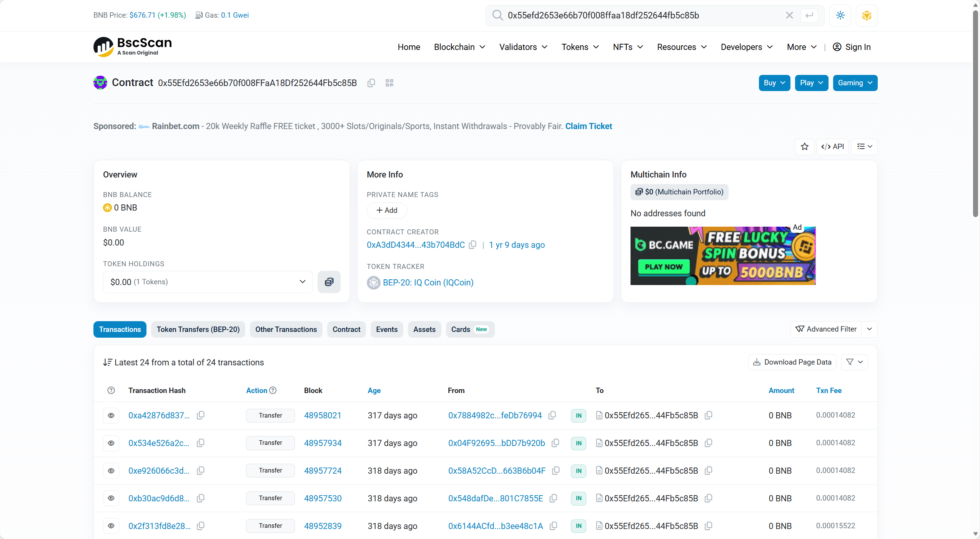Add address to watchlist via star icon
The width and height of the screenshot is (980, 539).
(x=804, y=146)
